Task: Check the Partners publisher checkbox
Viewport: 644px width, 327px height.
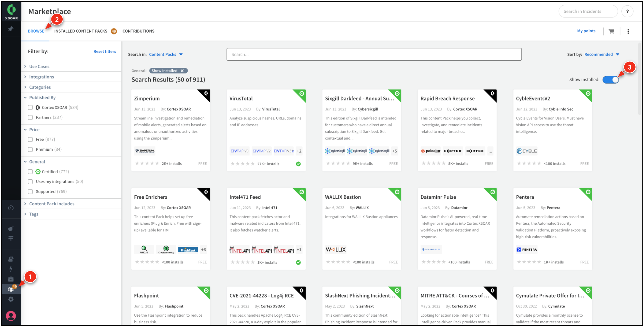Action: pyautogui.click(x=30, y=117)
